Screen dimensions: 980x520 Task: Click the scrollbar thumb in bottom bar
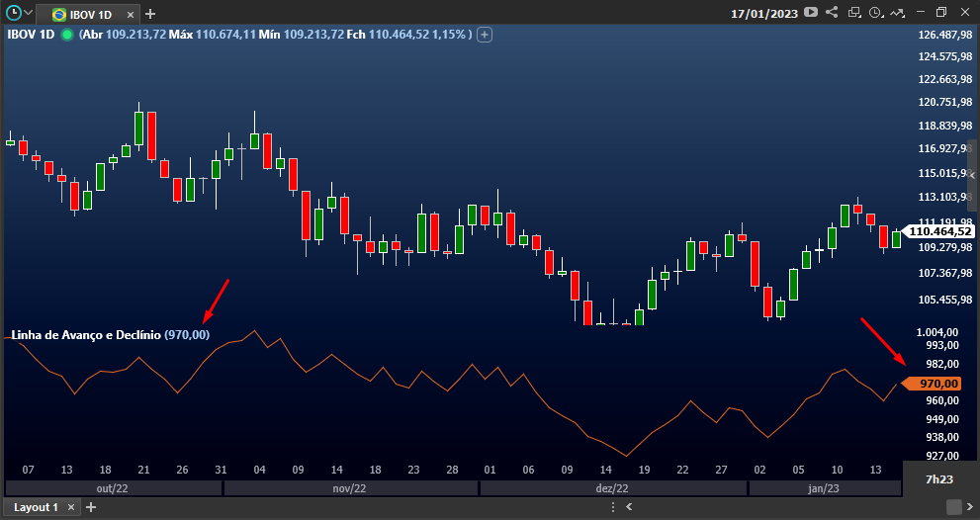click(953, 507)
